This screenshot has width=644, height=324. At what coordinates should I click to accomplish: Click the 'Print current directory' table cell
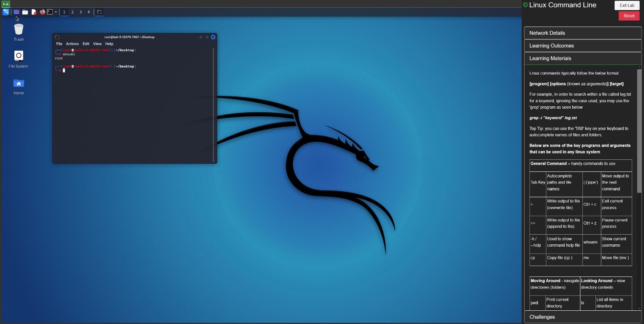click(562, 303)
